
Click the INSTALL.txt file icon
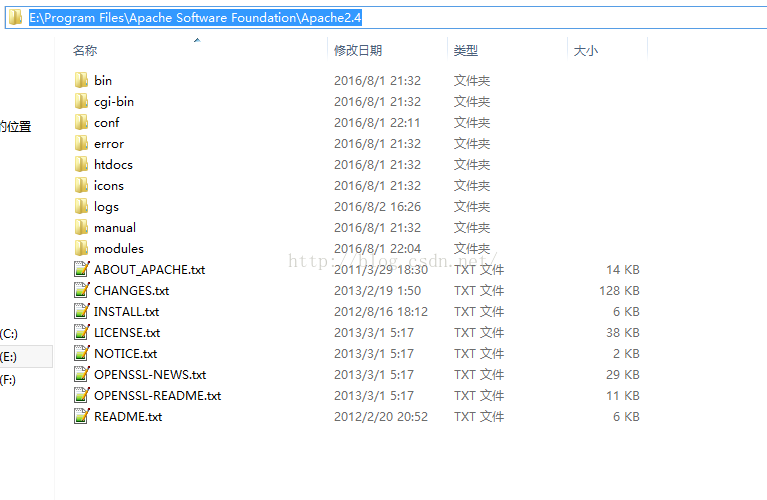point(81,311)
